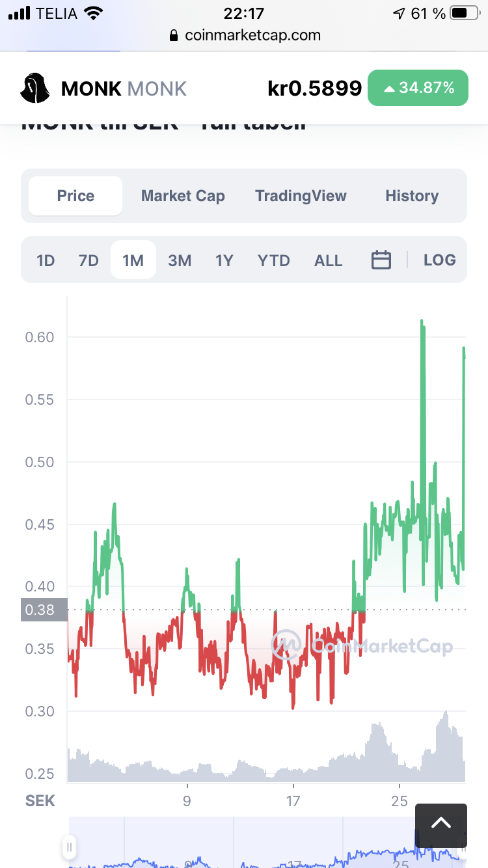Tap the 0.30 y-axis label
This screenshot has height=868, width=488.
[39, 711]
